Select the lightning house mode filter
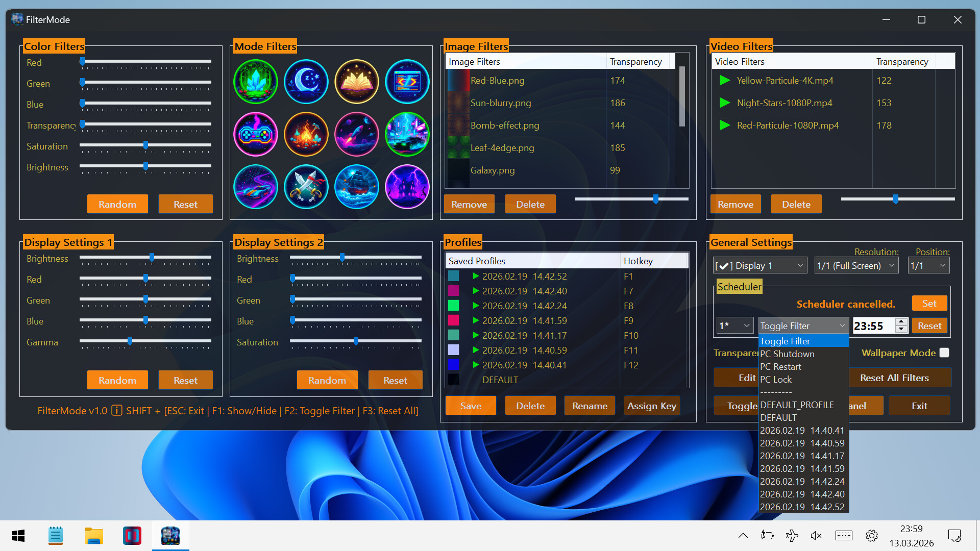The height and width of the screenshot is (551, 980). 407,187
